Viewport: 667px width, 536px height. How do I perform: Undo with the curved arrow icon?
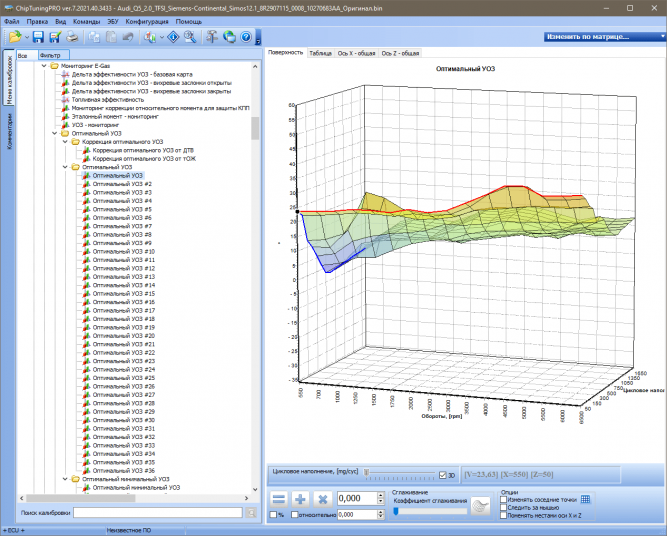[x=128, y=37]
